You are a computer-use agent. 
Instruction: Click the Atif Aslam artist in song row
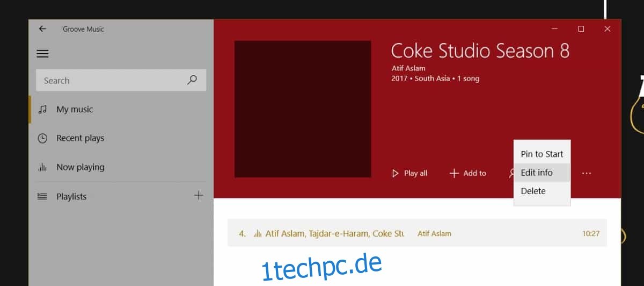[x=434, y=234]
